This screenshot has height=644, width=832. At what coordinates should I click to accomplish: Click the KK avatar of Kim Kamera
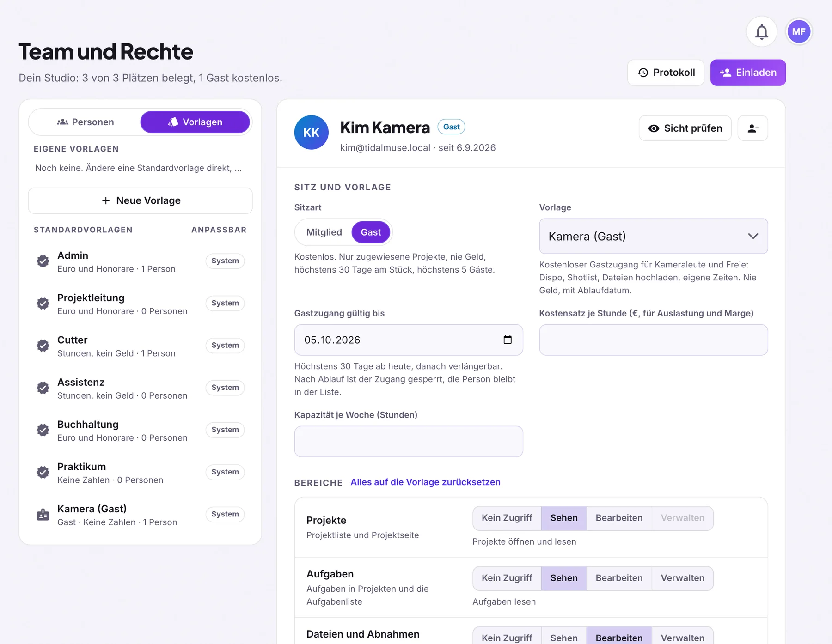pyautogui.click(x=311, y=133)
